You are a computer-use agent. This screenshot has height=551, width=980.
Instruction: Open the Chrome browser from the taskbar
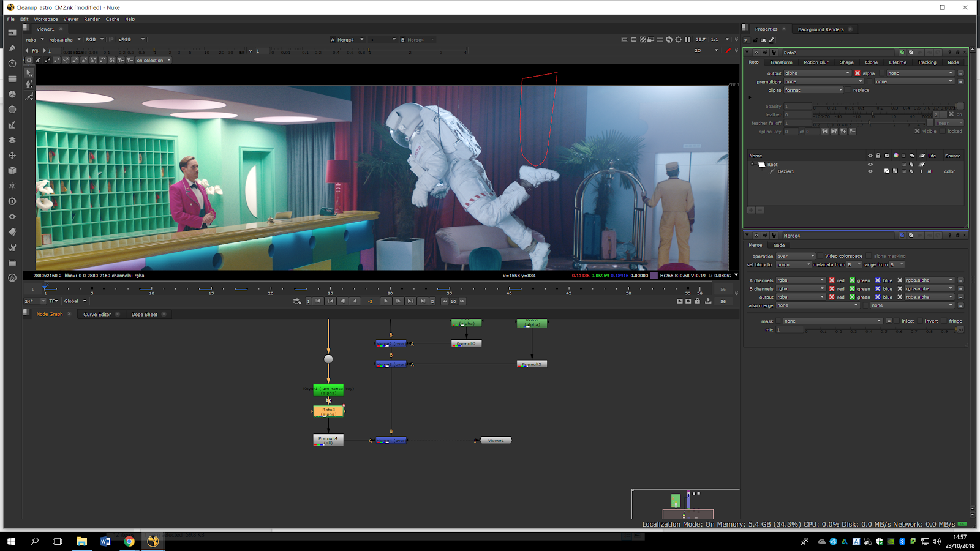click(x=129, y=541)
